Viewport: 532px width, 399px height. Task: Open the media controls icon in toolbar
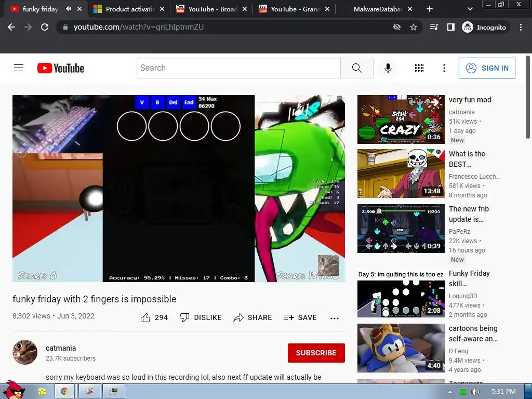434,27
